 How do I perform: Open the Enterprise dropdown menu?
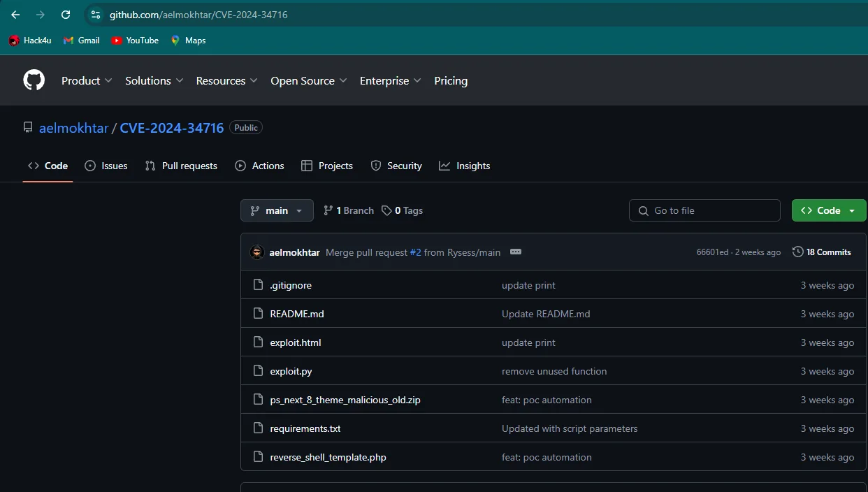[391, 80]
